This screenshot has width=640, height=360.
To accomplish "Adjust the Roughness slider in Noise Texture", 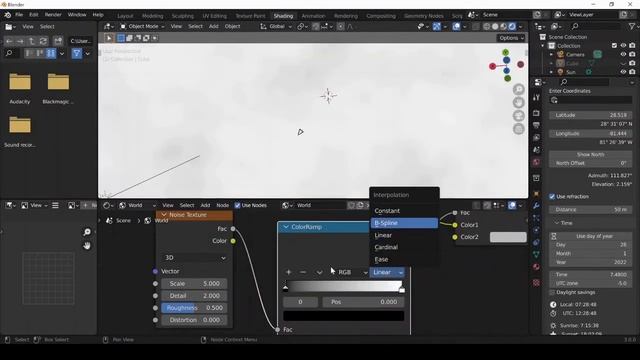I will (x=194, y=308).
